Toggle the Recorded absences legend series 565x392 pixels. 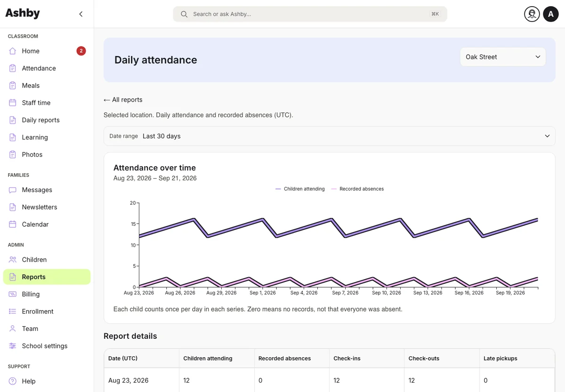tap(357, 189)
